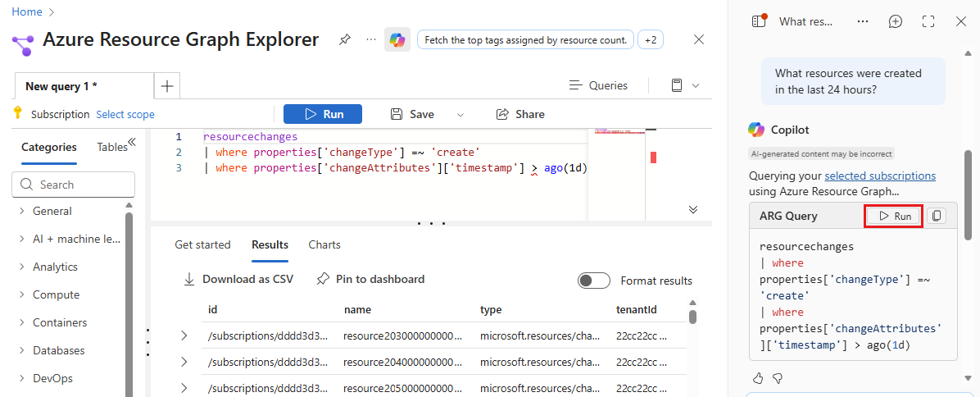Close the Copilot pane

(961, 21)
